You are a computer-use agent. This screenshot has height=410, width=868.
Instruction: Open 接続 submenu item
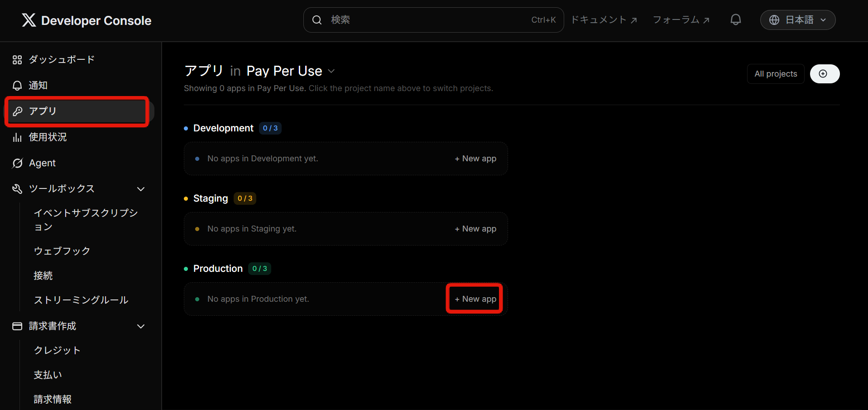coord(43,275)
